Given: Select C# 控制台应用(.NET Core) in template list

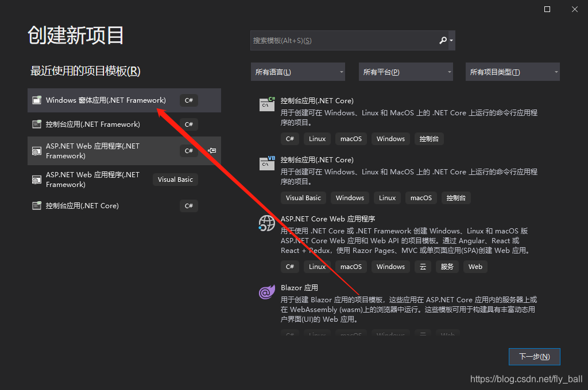Looking at the screenshot, I should click(x=317, y=100).
